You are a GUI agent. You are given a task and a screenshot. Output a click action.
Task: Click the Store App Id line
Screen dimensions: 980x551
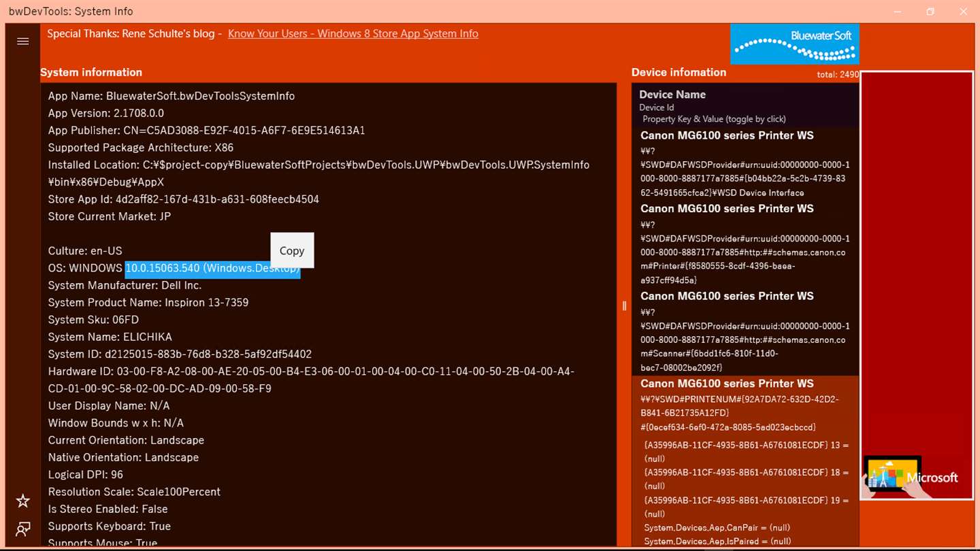click(184, 199)
